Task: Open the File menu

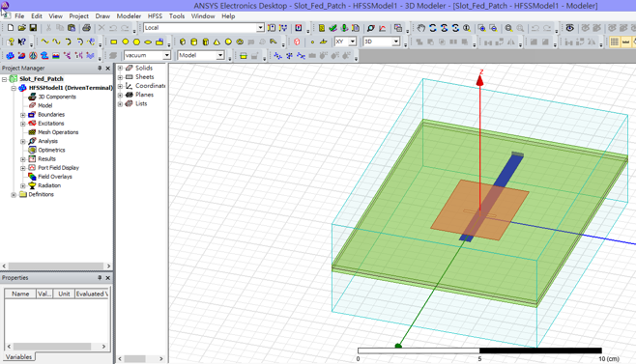Action: [19, 16]
